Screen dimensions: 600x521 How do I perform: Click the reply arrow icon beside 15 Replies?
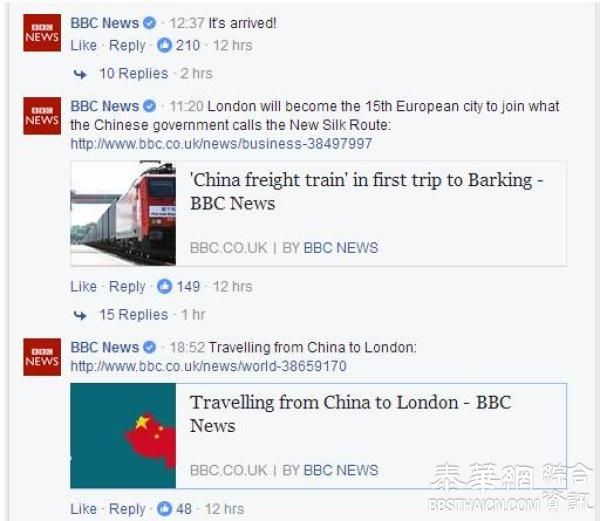click(80, 315)
